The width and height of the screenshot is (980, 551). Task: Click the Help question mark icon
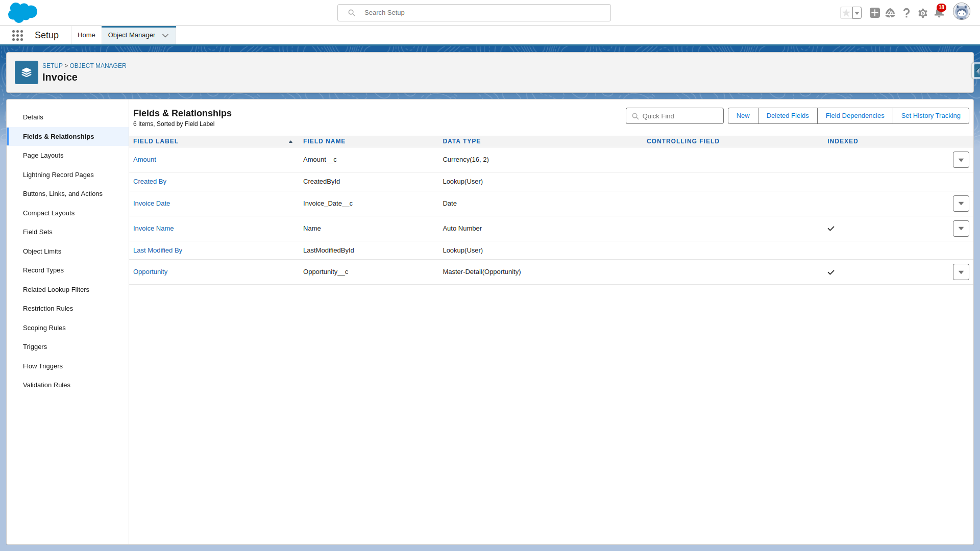click(x=906, y=13)
